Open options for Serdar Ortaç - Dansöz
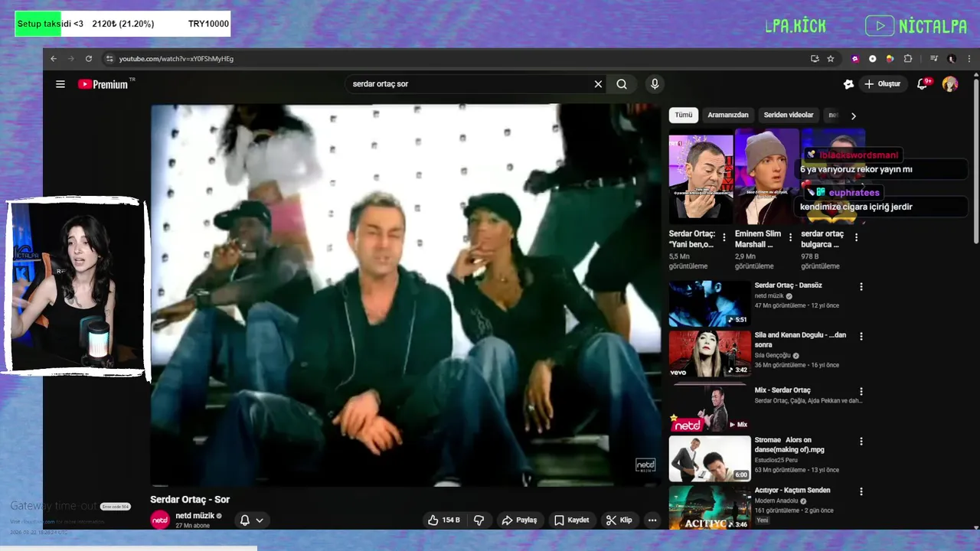Image resolution: width=980 pixels, height=551 pixels. click(x=861, y=286)
